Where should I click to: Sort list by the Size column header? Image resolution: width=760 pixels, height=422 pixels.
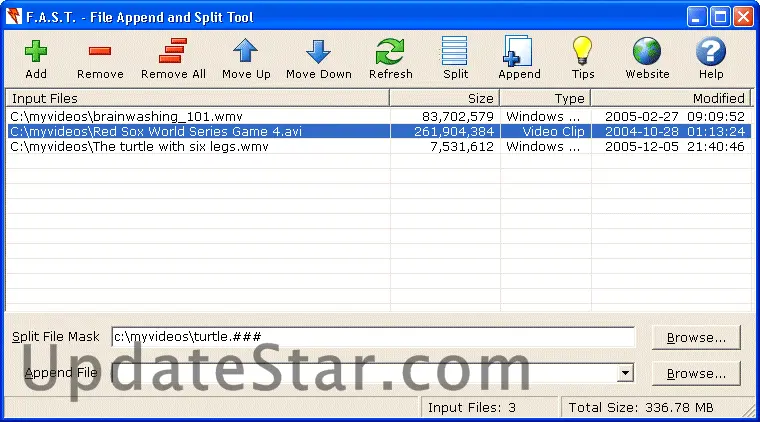[x=445, y=98]
